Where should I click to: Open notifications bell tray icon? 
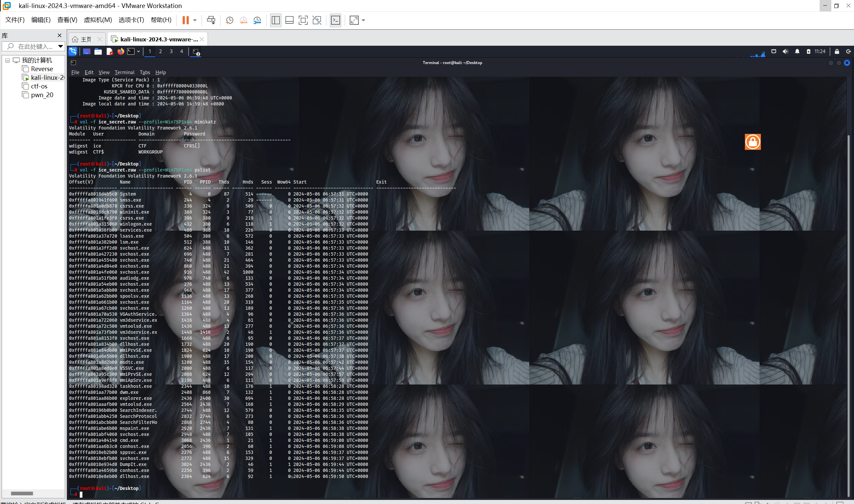click(797, 52)
